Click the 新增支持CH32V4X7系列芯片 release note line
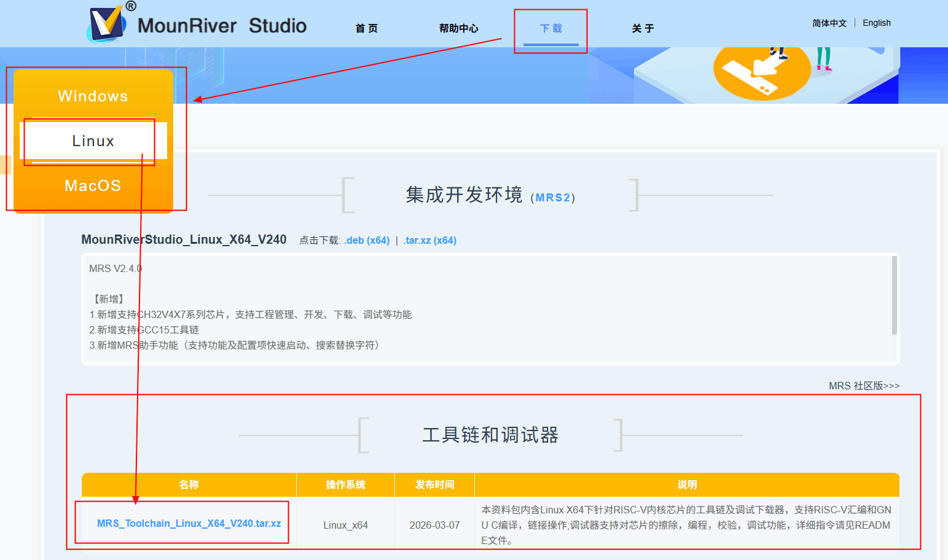 251,314
